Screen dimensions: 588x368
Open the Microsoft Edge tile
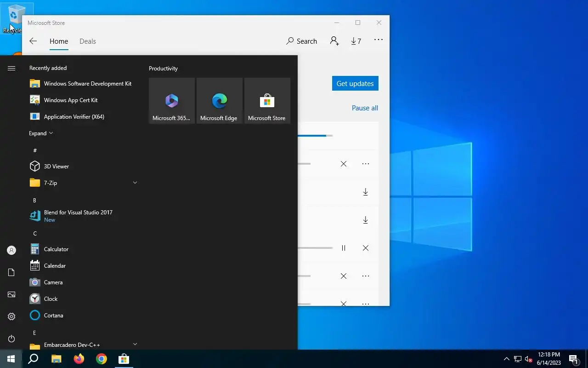[220, 100]
